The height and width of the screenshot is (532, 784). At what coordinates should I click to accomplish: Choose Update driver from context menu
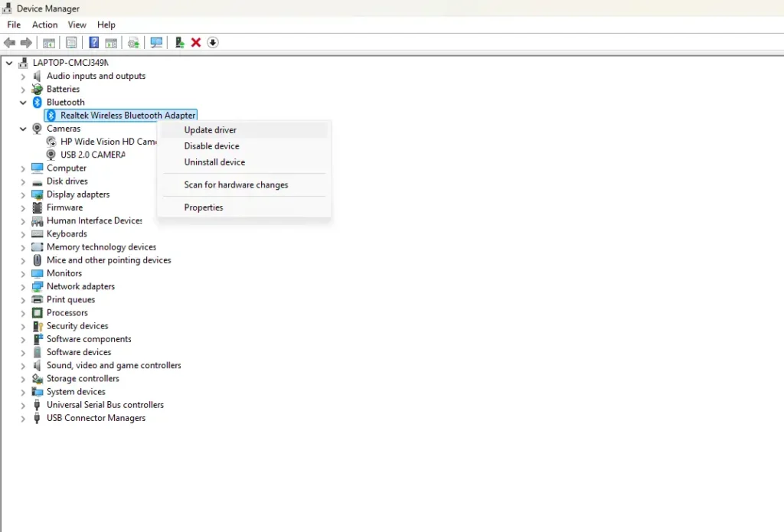pos(210,130)
